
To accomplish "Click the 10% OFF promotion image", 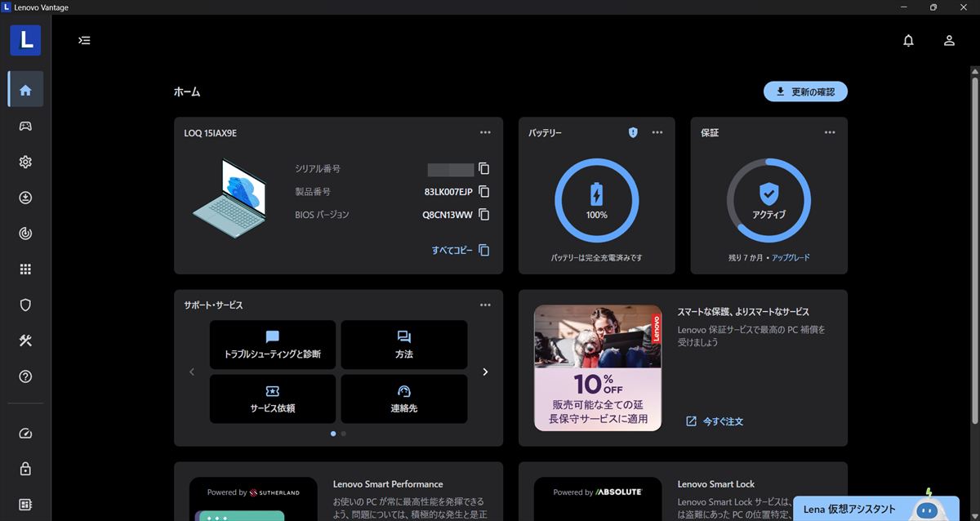I will coord(598,367).
